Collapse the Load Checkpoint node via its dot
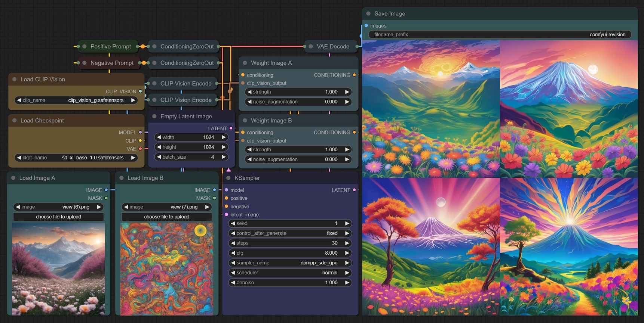The image size is (644, 323). [x=15, y=121]
